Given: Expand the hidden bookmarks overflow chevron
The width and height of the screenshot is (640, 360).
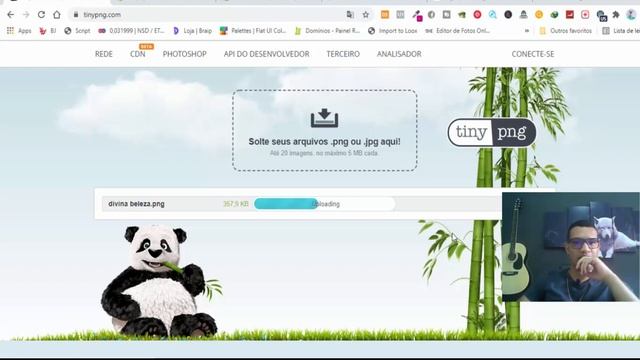Looking at the screenshot, I should click(x=527, y=31).
